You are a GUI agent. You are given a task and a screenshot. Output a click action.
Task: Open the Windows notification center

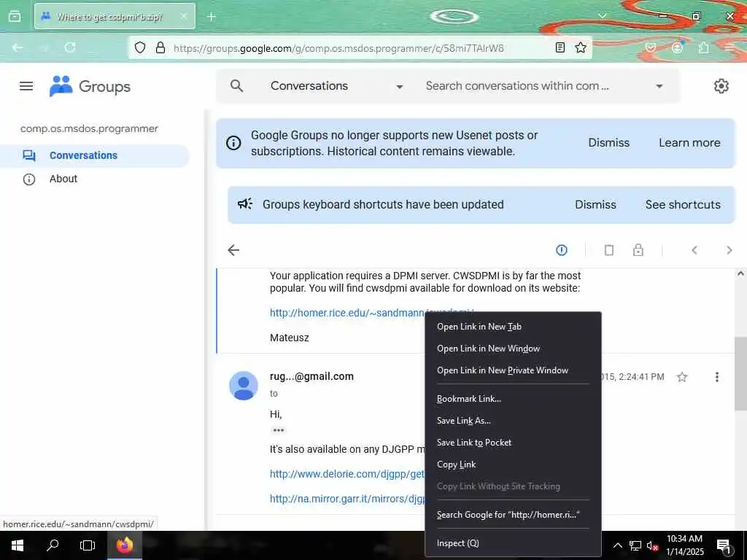[724, 545]
